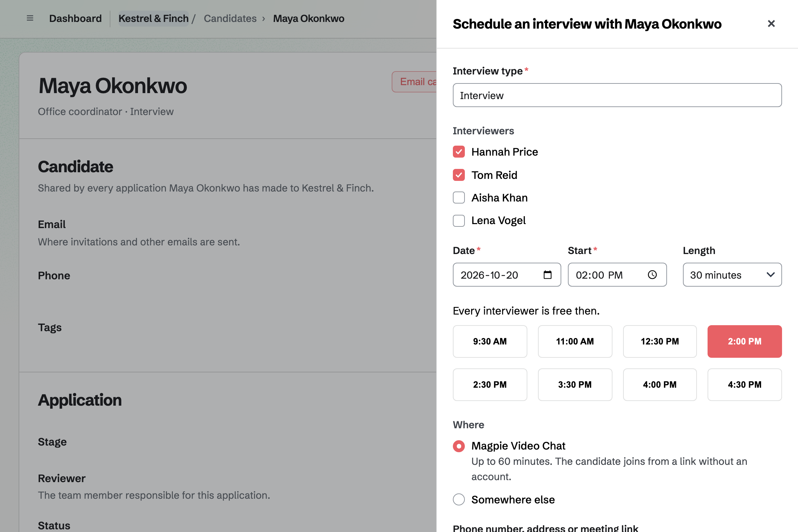Image resolution: width=798 pixels, height=532 pixels.
Task: Close the schedule interview panel
Action: tap(771, 24)
